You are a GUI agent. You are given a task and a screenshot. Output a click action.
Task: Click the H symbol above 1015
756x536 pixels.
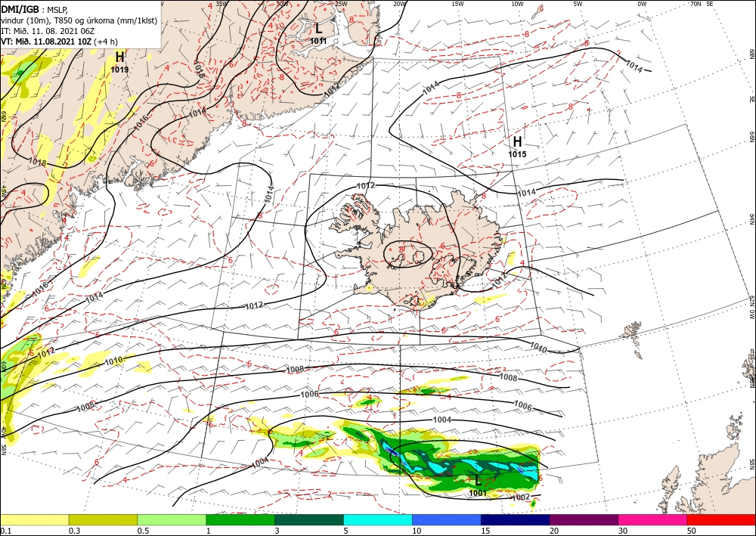point(517,141)
